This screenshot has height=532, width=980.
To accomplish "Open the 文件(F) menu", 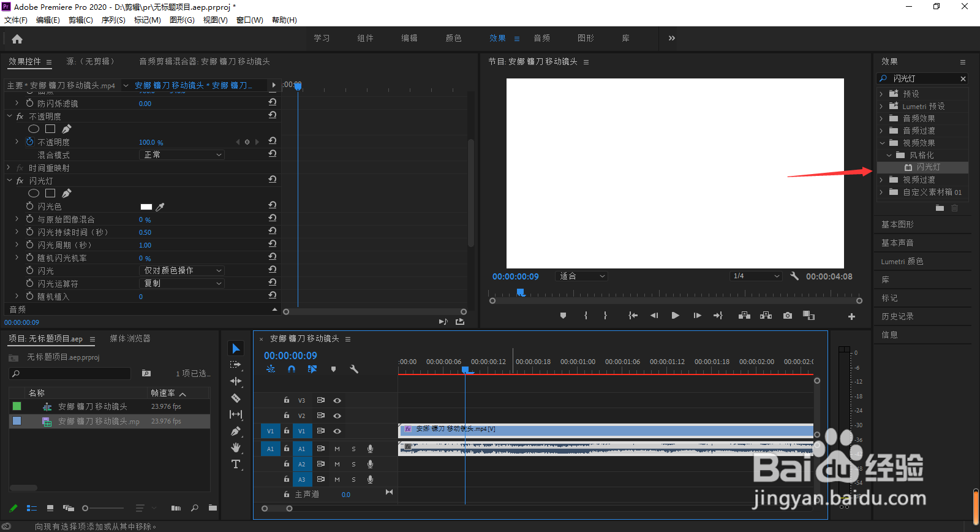I will coord(16,20).
